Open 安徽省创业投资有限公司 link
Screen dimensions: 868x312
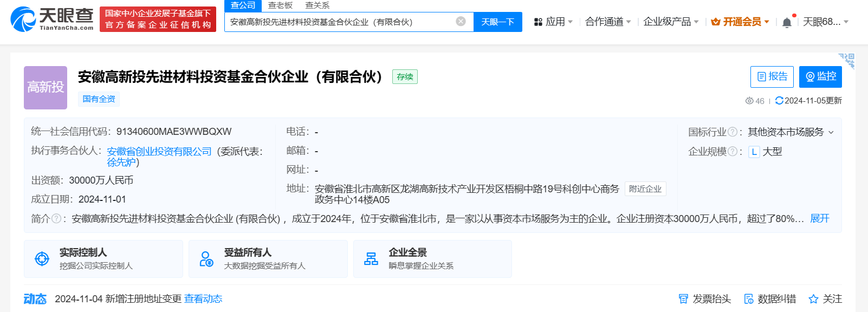tap(159, 152)
